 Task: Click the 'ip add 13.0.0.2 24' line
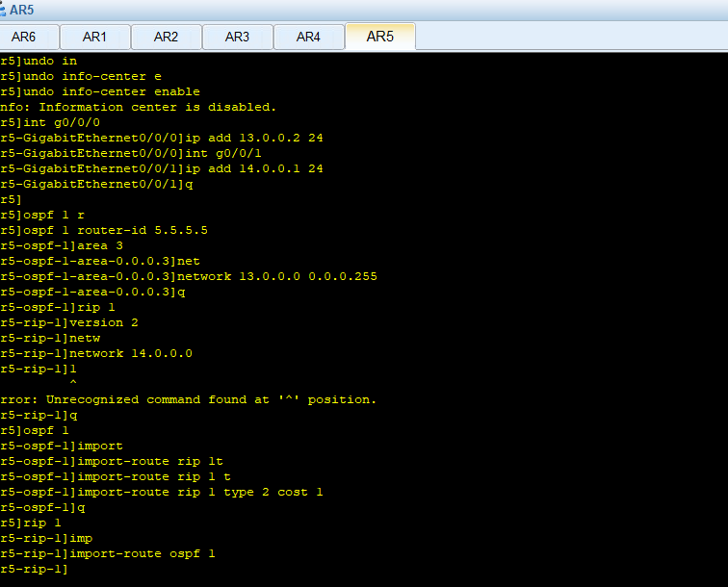tap(162, 138)
